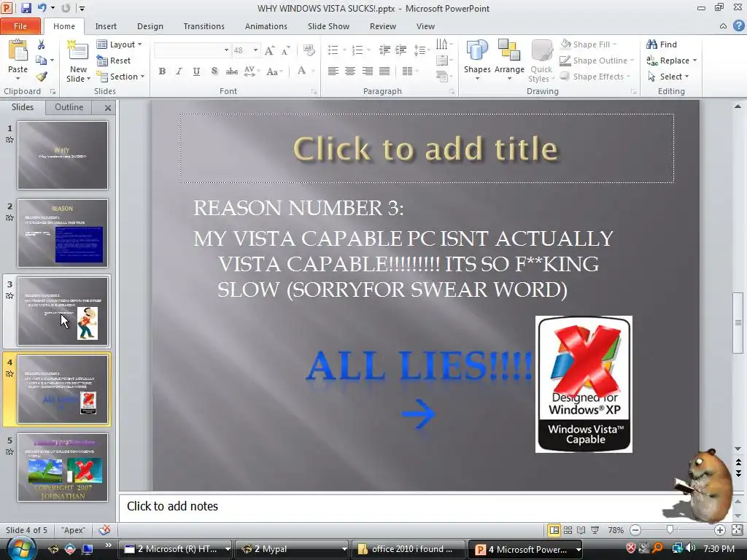The width and height of the screenshot is (747, 560).
Task: Decrease font size with Shrink Font icon
Action: tap(285, 50)
